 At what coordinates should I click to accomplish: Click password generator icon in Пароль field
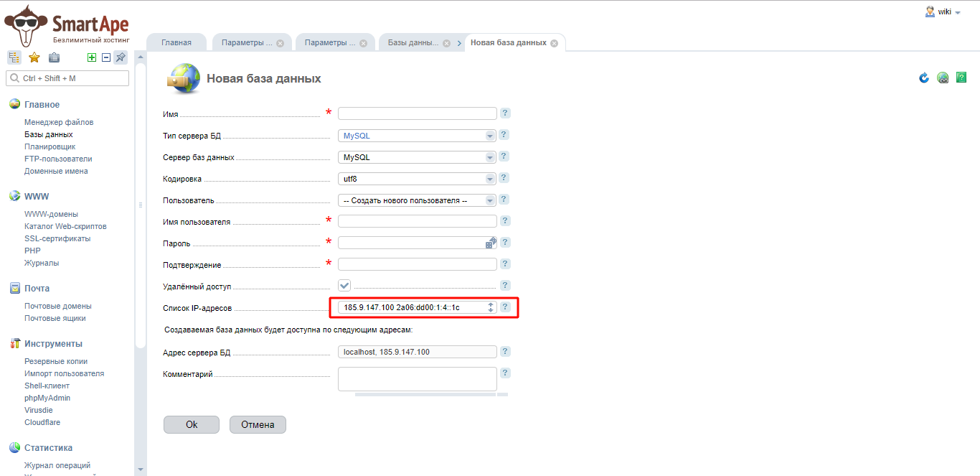(x=491, y=243)
